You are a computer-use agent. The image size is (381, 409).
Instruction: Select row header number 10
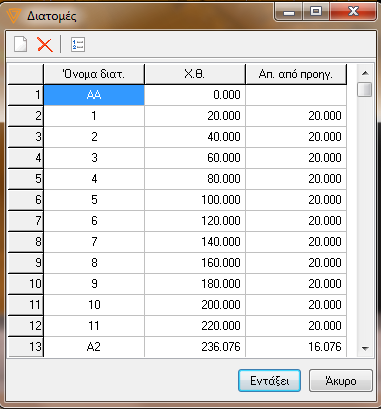tap(26, 284)
